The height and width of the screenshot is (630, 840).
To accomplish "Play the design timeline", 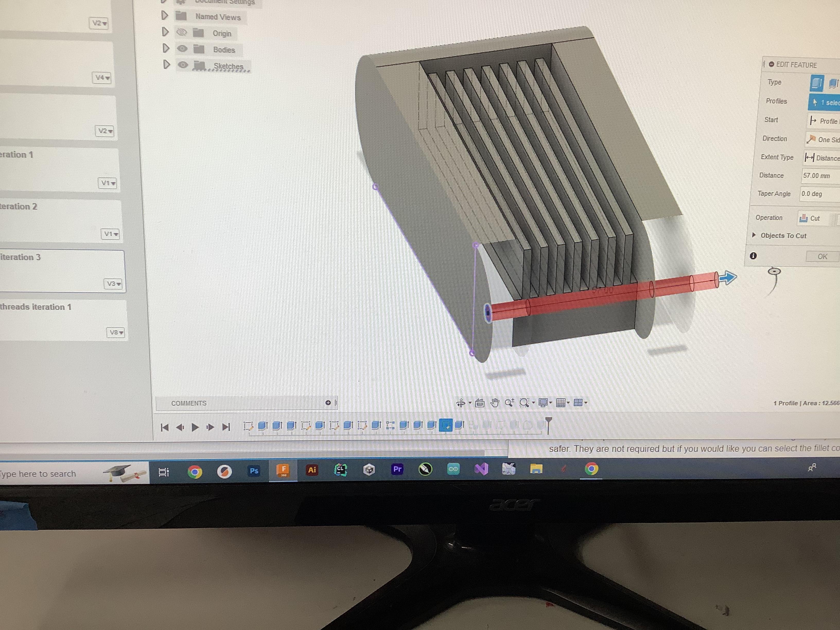I will 195,427.
